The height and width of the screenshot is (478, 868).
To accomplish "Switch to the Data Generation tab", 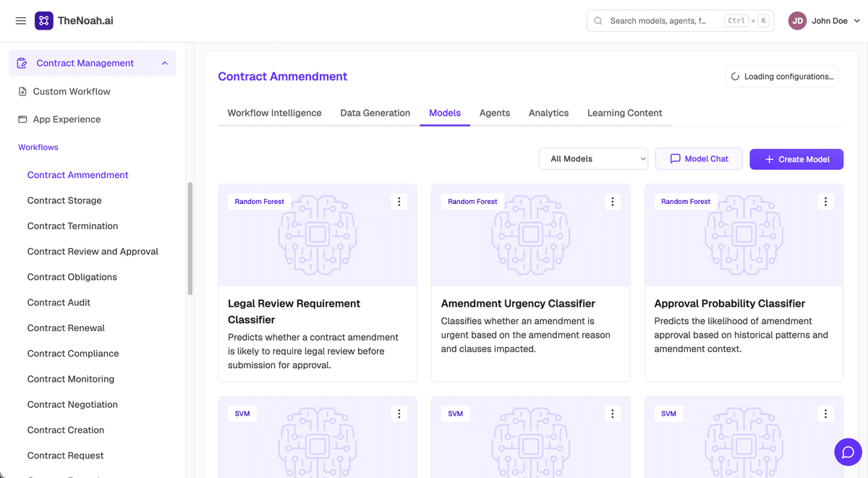I will pyautogui.click(x=375, y=113).
